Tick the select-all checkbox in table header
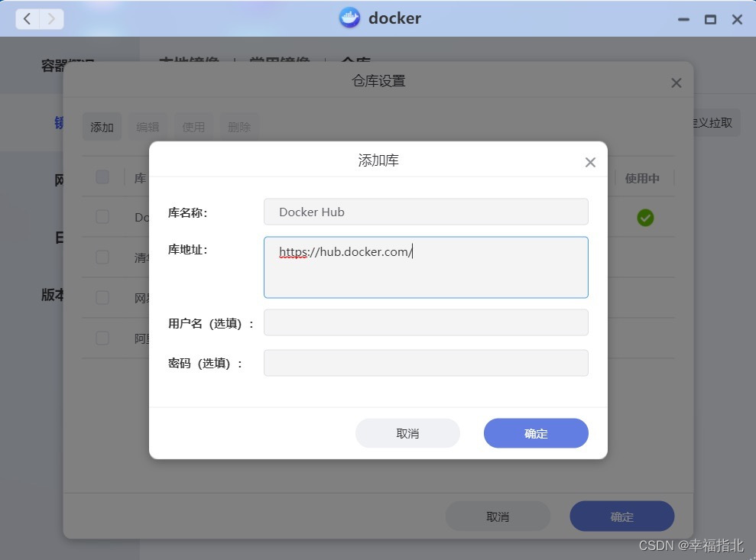 pos(102,177)
